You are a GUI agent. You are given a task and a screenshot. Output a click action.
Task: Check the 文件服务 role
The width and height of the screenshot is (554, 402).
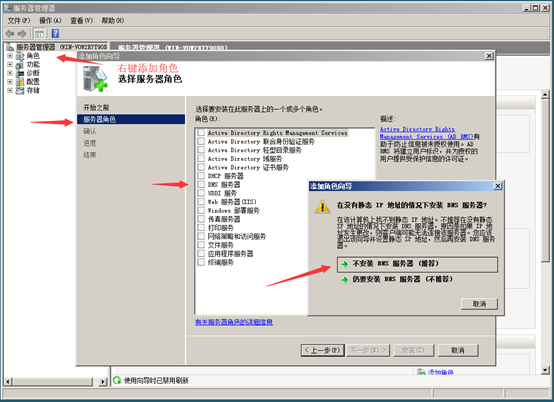point(201,245)
